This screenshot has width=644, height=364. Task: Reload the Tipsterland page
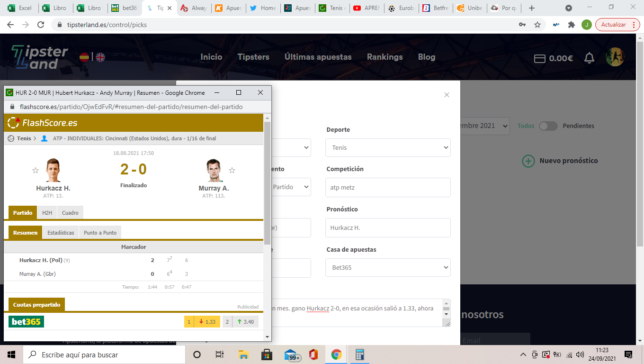click(41, 25)
